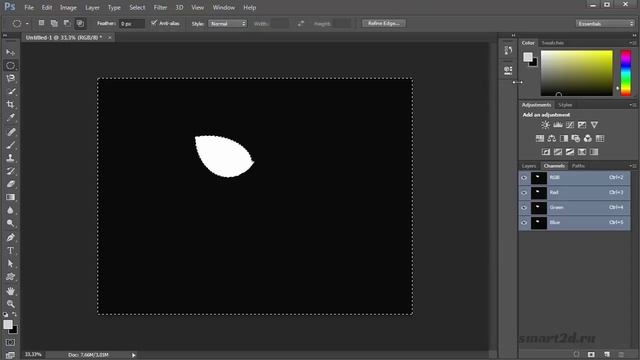Select the Custom Shape tool

coord(11,277)
